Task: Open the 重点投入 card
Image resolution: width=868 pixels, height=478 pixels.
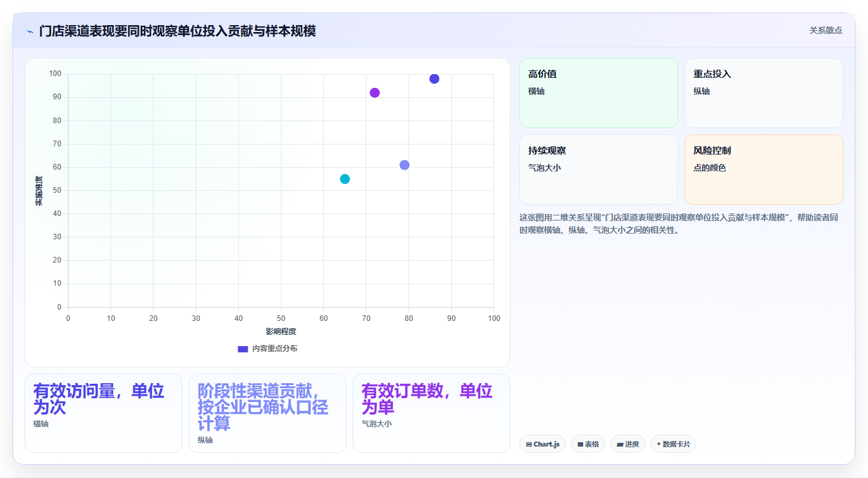Action: pos(764,93)
